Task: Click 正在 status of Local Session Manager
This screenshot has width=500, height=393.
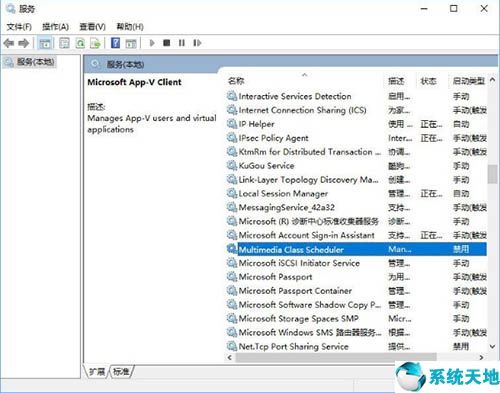Action: (431, 193)
